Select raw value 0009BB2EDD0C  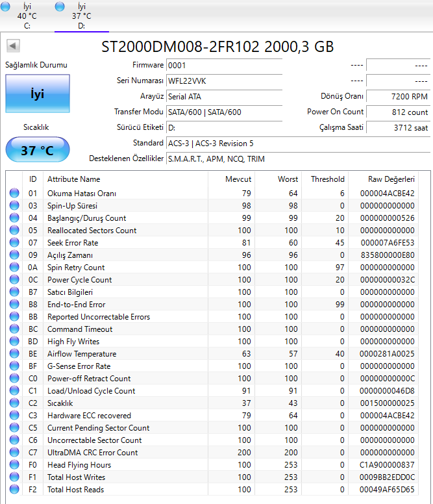click(388, 477)
